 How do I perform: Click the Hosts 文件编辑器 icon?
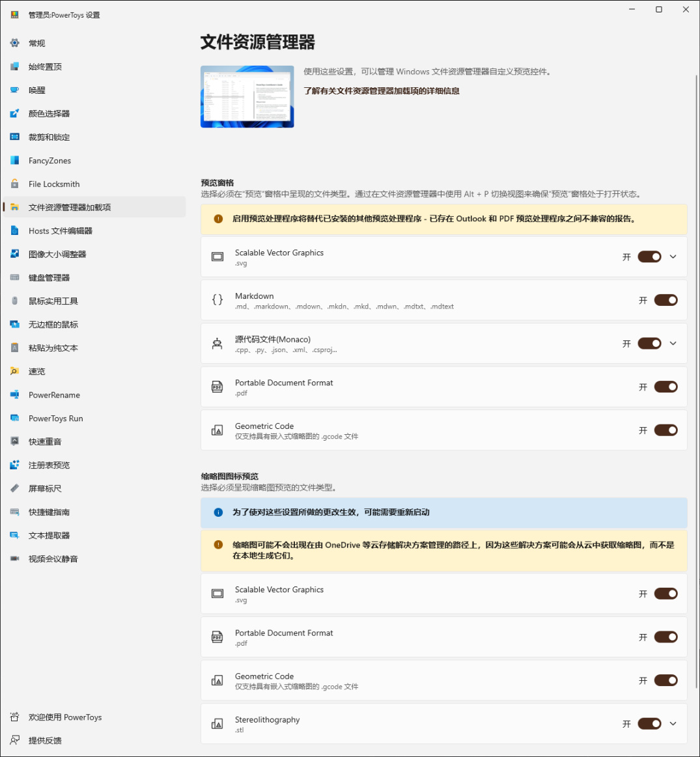point(14,230)
